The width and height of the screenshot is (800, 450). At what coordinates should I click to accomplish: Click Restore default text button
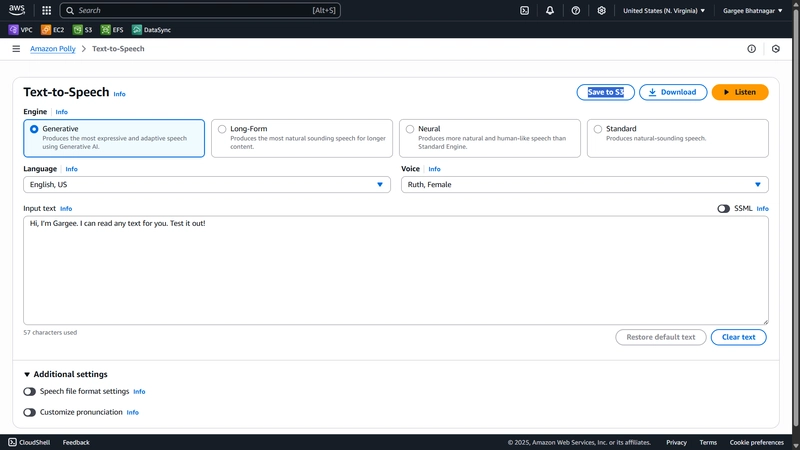pos(661,337)
